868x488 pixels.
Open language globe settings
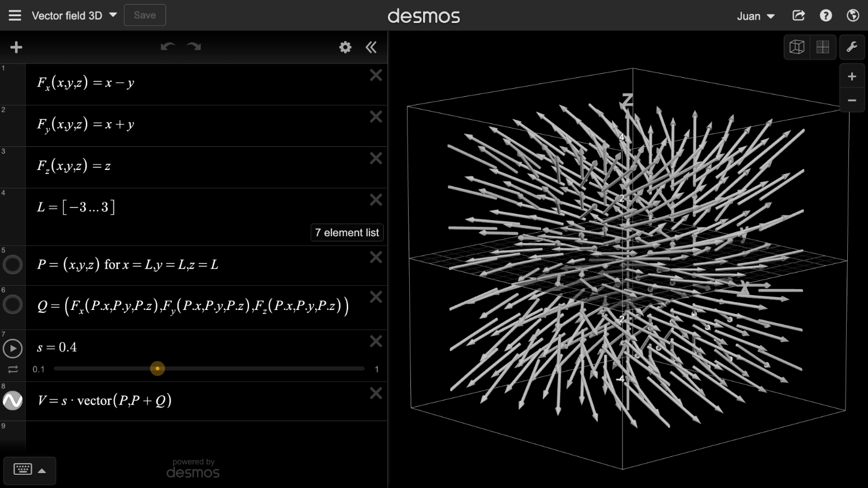[853, 16]
